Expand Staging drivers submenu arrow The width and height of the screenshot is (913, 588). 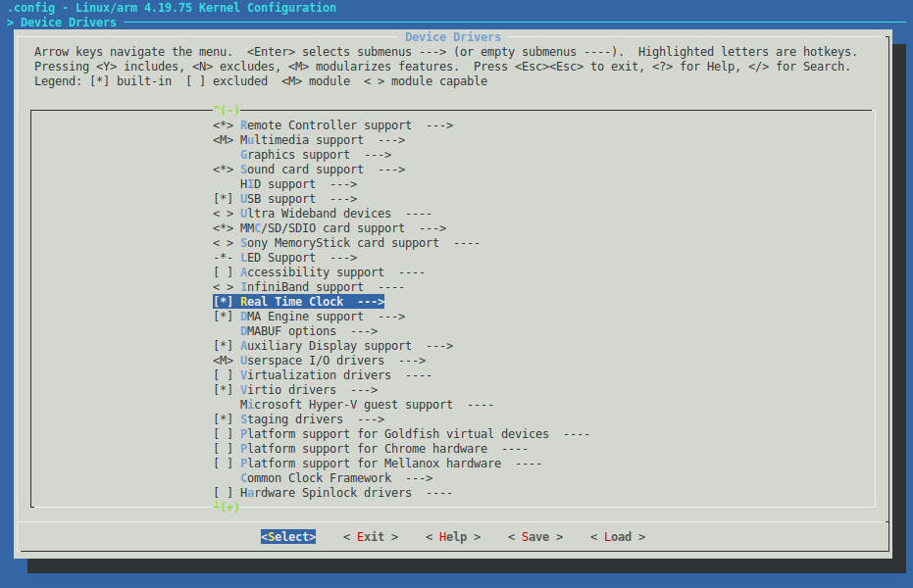(x=371, y=419)
